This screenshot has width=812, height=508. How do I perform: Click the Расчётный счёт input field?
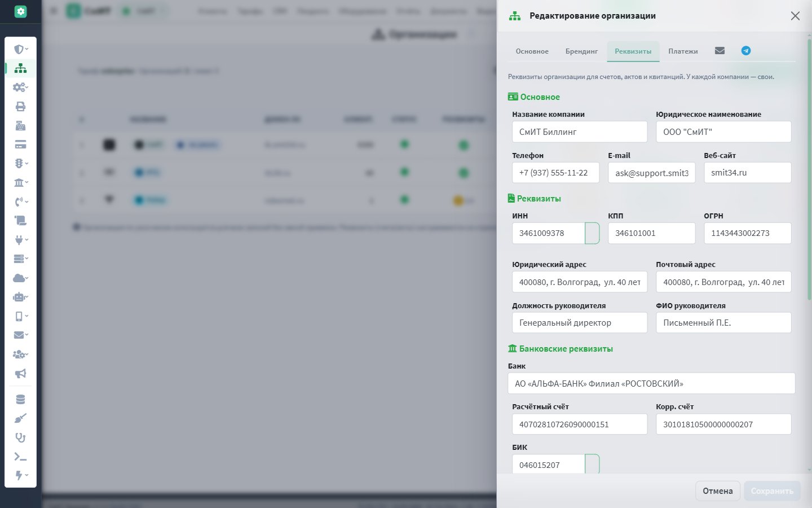(580, 424)
